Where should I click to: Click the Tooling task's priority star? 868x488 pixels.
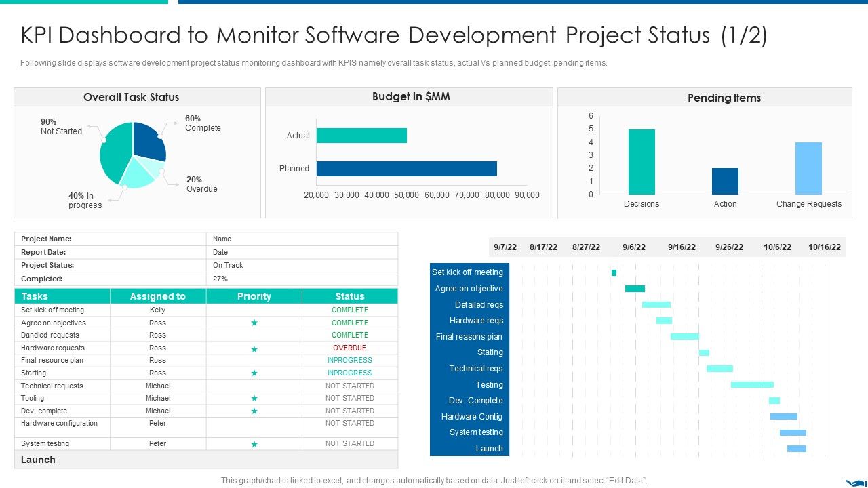254,398
